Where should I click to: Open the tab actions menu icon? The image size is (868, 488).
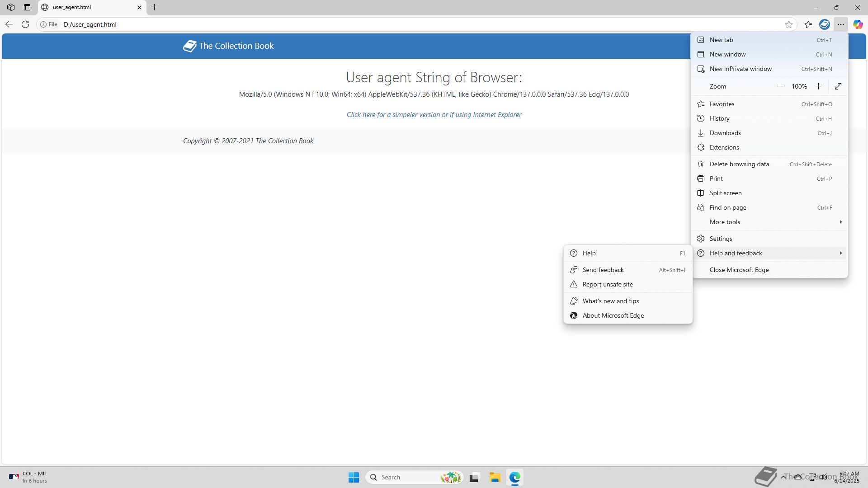27,7
